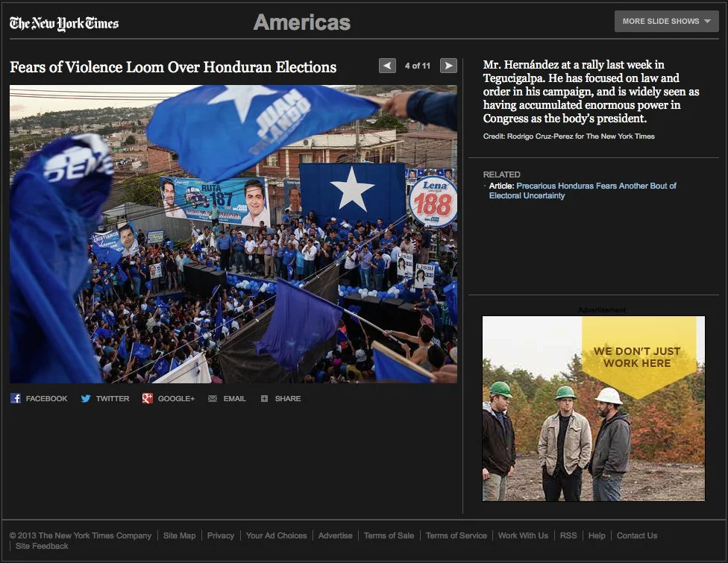The height and width of the screenshot is (563, 728).
Task: Expand the right slide navigation chevron
Action: [x=448, y=66]
